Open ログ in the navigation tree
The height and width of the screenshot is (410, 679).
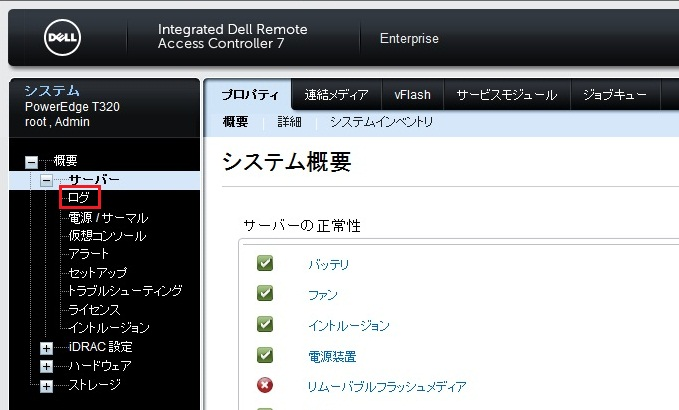pyautogui.click(x=79, y=197)
